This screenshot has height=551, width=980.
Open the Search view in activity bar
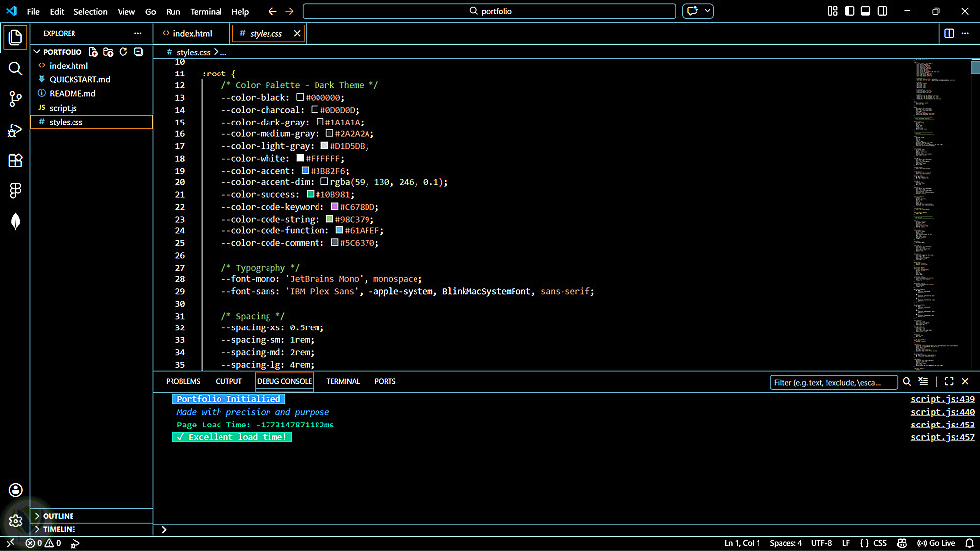tap(15, 69)
